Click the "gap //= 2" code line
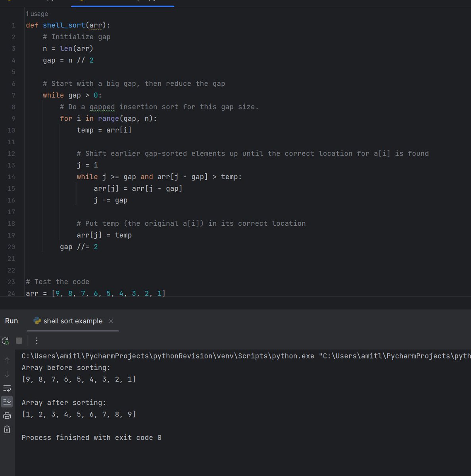 [x=79, y=247]
